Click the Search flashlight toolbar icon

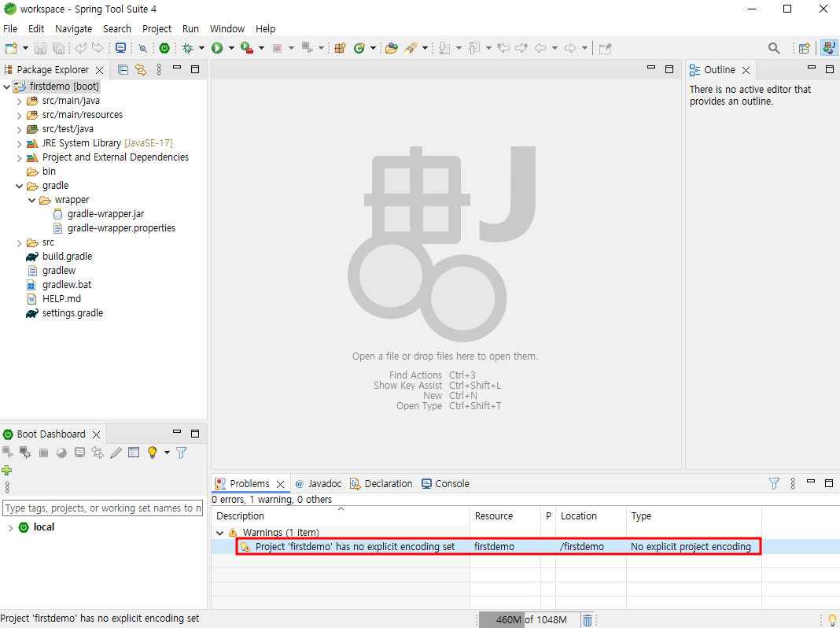[x=411, y=48]
